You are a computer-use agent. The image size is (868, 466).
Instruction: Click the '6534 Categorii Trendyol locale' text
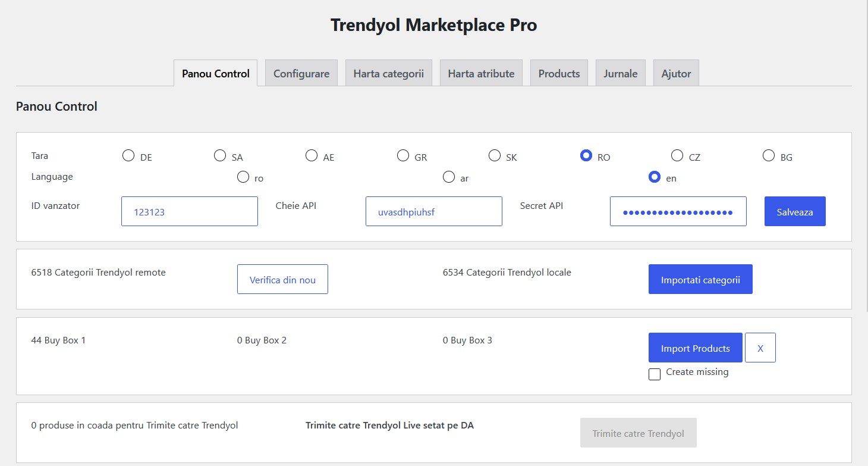click(x=507, y=273)
